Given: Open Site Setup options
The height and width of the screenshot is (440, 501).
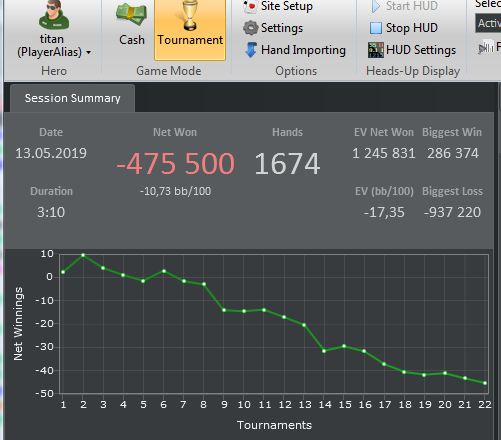Looking at the screenshot, I should (278, 6).
